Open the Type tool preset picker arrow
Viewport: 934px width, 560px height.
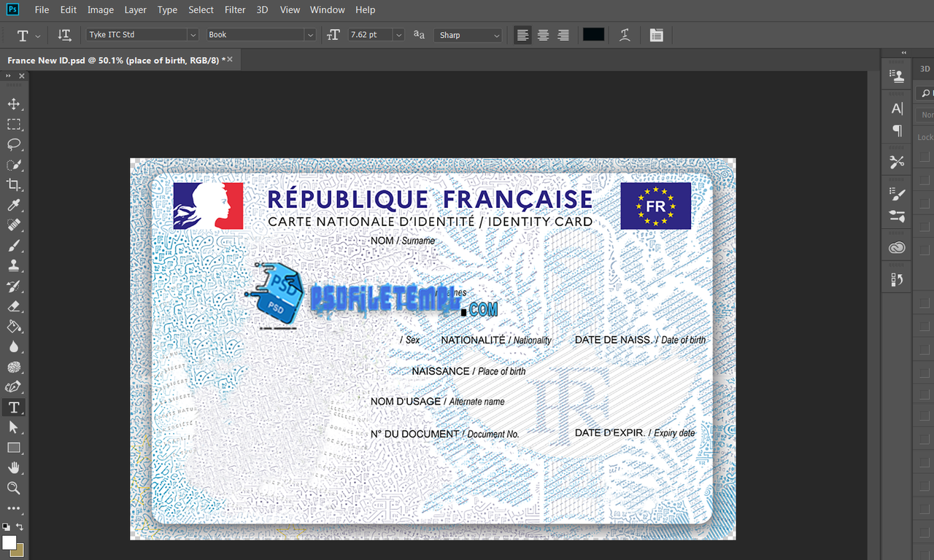38,35
